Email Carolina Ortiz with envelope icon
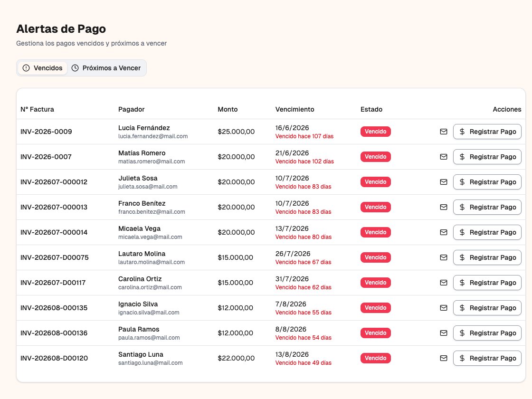This screenshot has height=399, width=532. [x=444, y=283]
